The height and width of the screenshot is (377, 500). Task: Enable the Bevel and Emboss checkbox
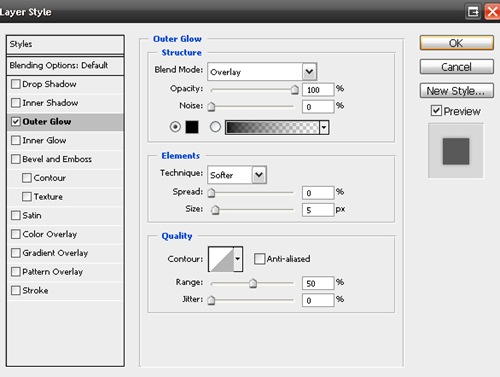16,159
